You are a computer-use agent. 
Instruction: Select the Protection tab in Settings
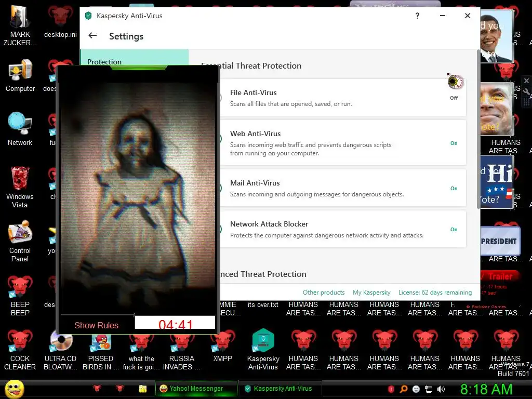click(x=134, y=58)
